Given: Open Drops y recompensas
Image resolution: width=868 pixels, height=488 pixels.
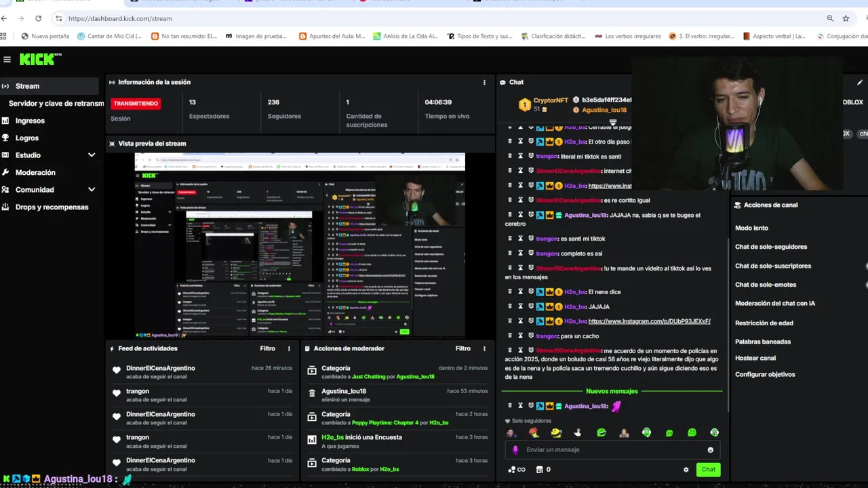Looking at the screenshot, I should point(50,207).
